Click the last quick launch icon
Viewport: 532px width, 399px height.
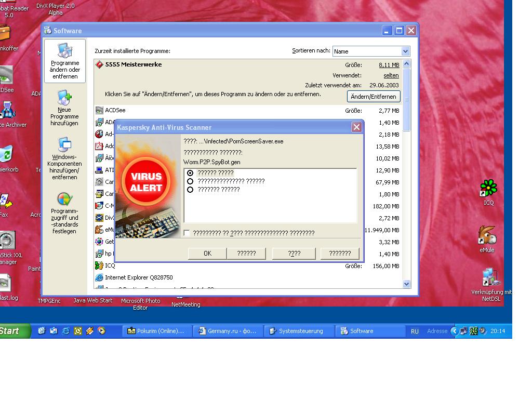pyautogui.click(x=101, y=331)
